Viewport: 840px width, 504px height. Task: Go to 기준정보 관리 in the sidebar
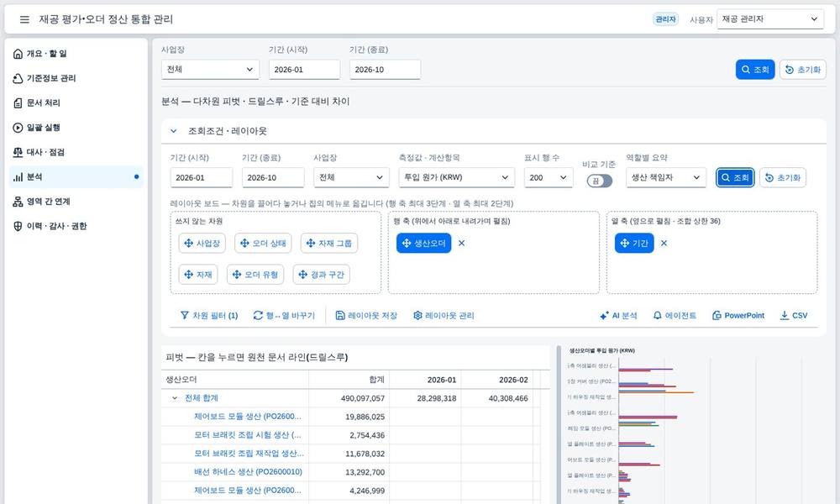pyautogui.click(x=76, y=78)
